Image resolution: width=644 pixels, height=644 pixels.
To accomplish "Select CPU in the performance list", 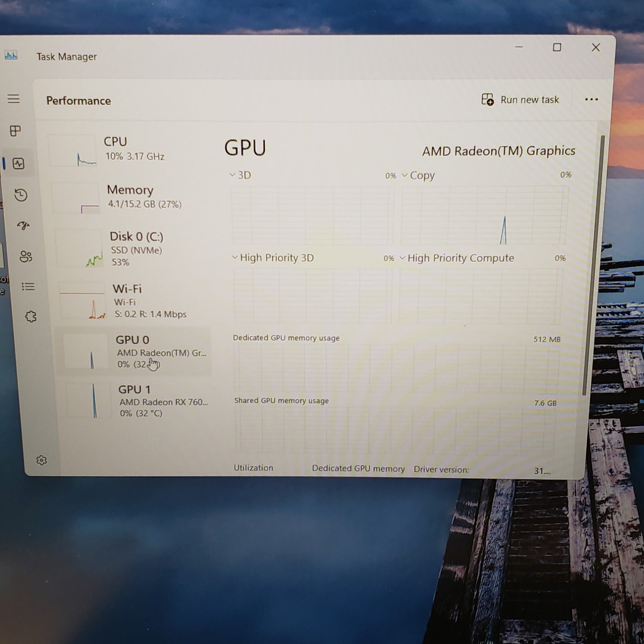I will (129, 149).
